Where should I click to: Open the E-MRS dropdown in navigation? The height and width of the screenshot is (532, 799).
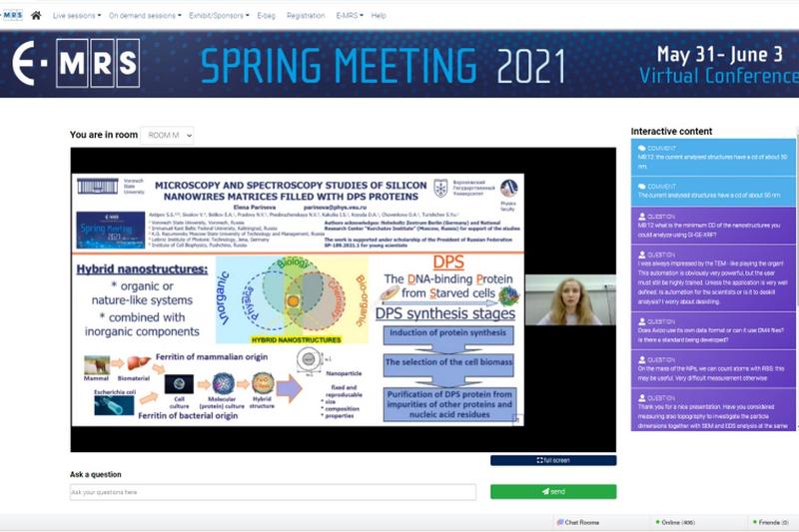[x=350, y=16]
